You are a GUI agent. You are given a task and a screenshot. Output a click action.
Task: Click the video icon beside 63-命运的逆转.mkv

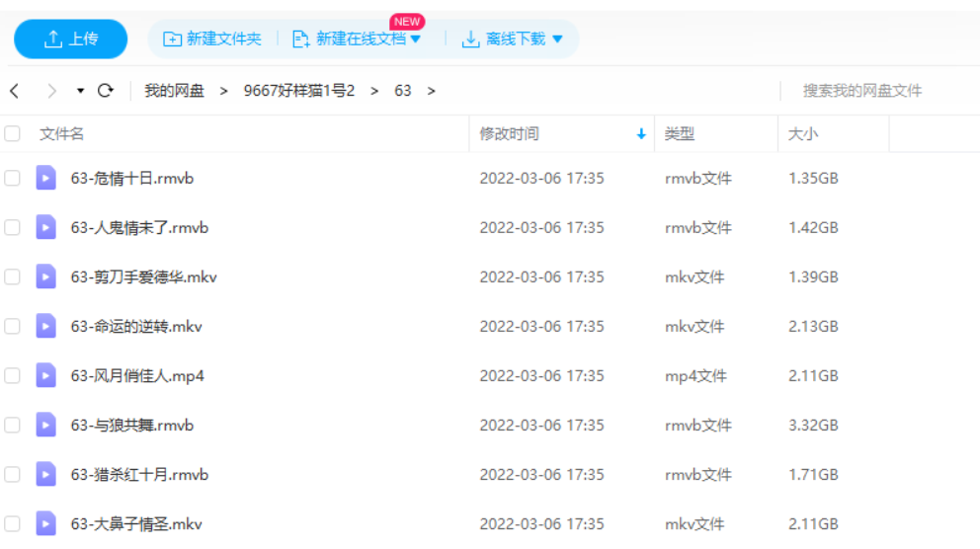46,326
